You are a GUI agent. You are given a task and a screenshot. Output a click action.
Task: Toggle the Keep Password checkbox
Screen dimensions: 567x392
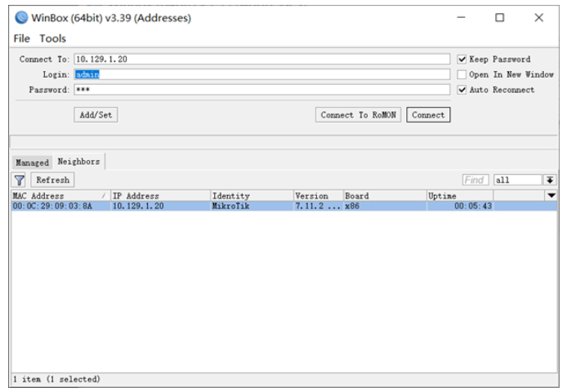[462, 60]
